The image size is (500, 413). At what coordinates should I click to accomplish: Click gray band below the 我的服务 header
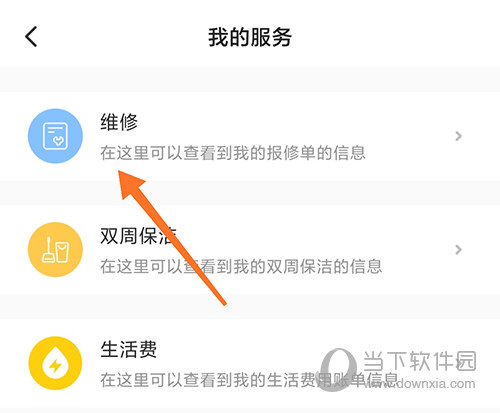tap(250, 79)
